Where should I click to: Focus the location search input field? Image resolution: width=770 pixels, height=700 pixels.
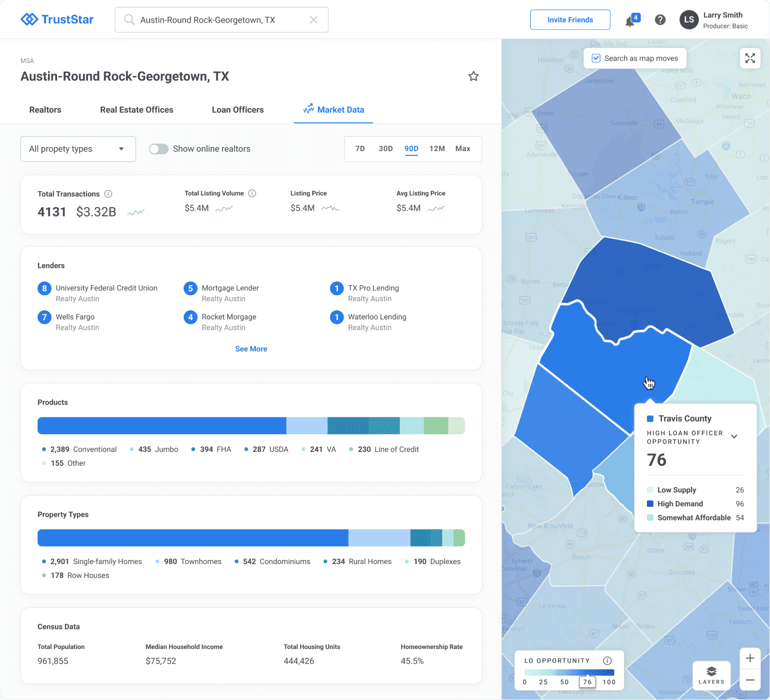coord(222,20)
